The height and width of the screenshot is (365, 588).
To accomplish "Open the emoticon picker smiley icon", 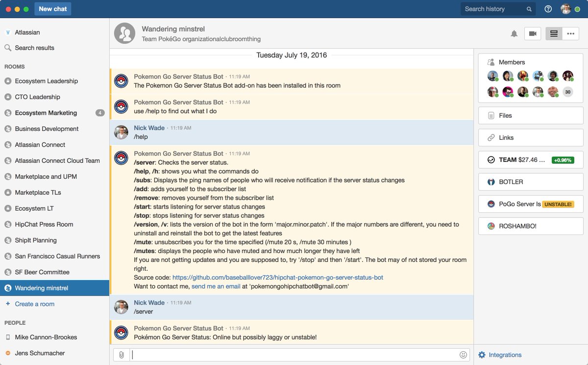I will point(463,355).
